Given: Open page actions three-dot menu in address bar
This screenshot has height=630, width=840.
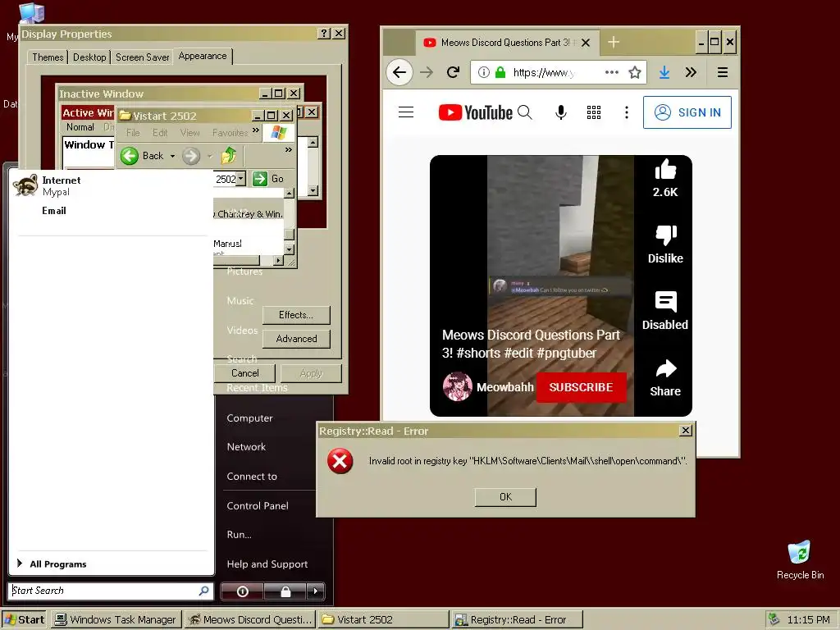Looking at the screenshot, I should coord(611,72).
